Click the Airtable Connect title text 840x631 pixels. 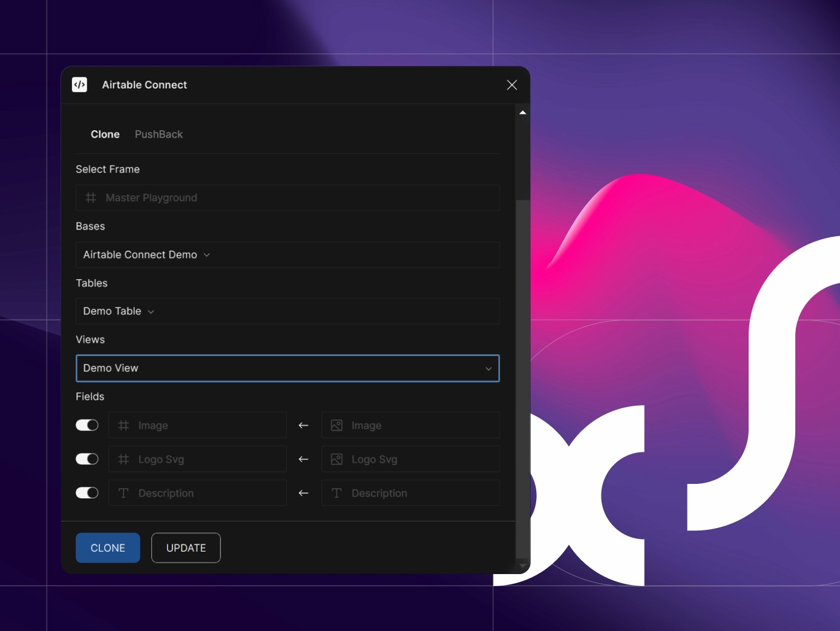[145, 85]
